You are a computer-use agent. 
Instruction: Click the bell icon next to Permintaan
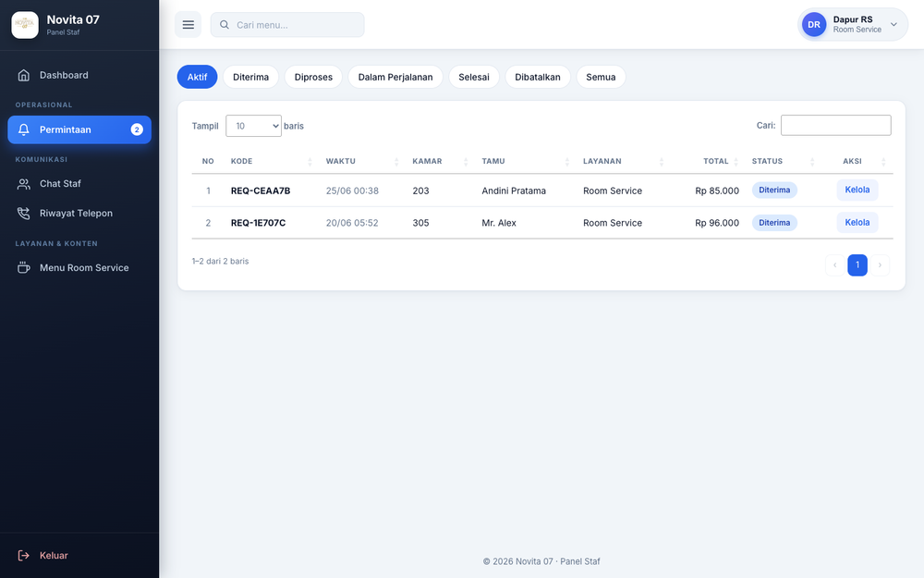pyautogui.click(x=24, y=129)
